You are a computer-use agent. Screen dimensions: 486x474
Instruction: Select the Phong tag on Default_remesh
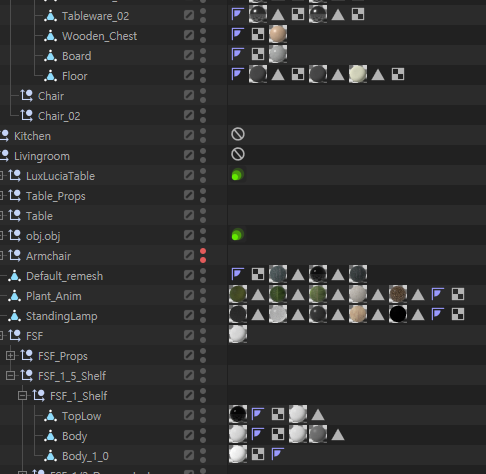pyautogui.click(x=238, y=274)
